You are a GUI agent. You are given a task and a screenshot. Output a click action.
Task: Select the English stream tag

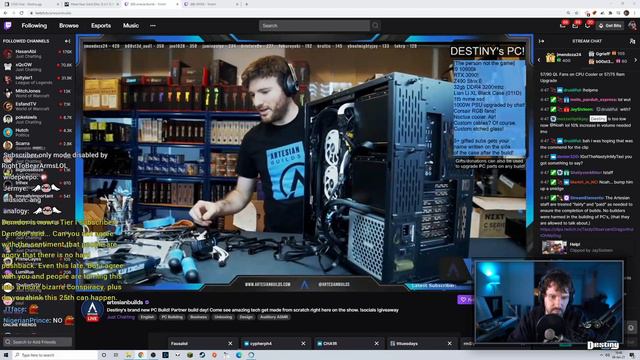pyautogui.click(x=147, y=317)
